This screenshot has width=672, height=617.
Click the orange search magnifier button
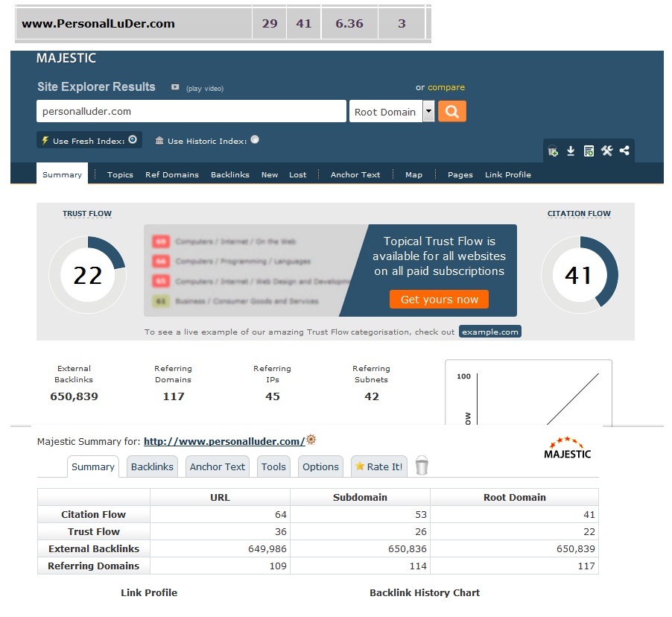(x=451, y=112)
